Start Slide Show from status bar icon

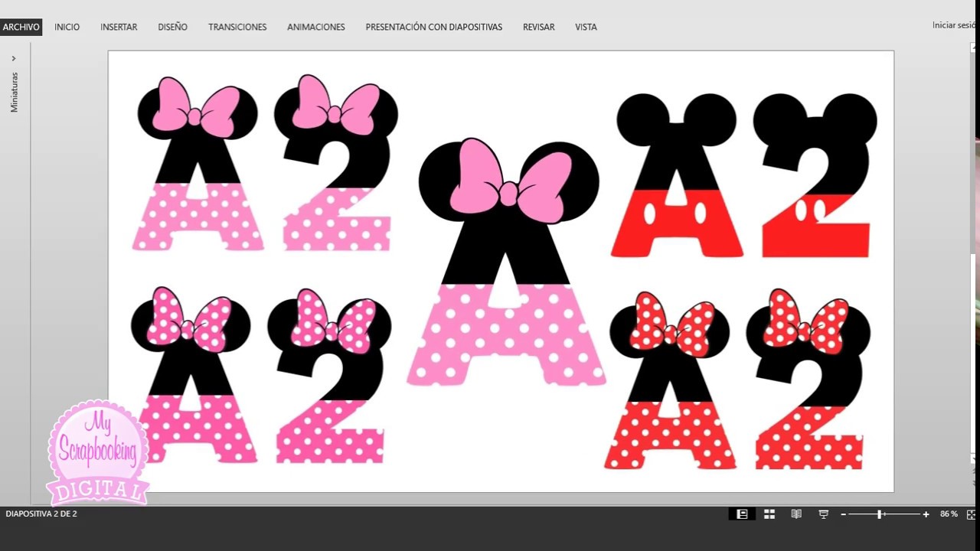[824, 514]
